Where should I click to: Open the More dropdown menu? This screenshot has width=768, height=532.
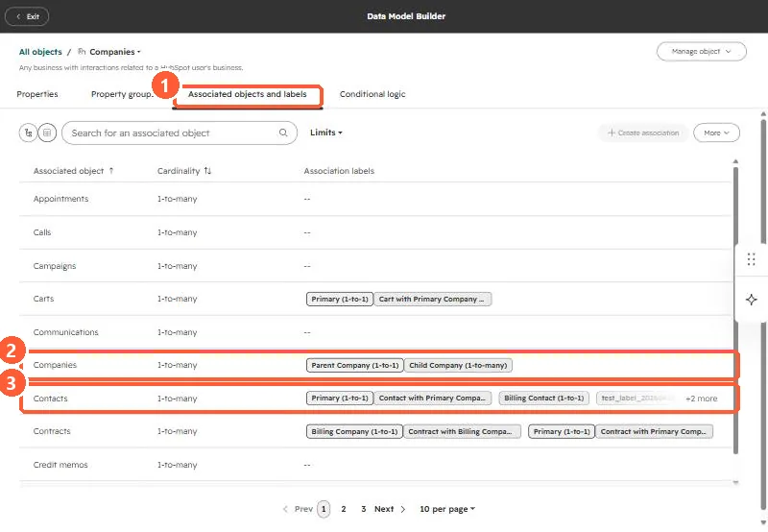[716, 133]
